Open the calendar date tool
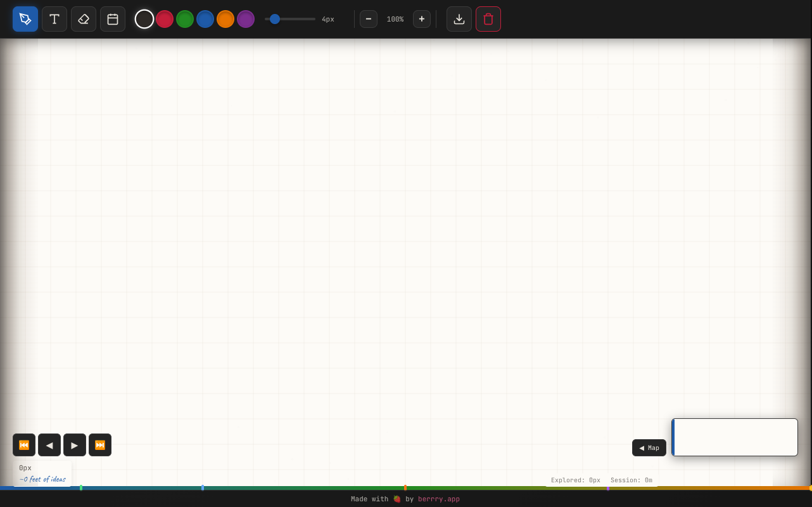 [113, 19]
